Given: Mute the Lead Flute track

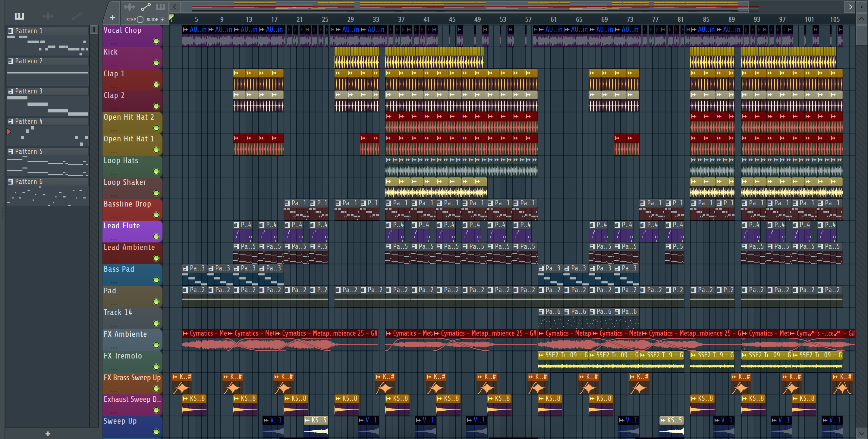Looking at the screenshot, I should pyautogui.click(x=156, y=236).
